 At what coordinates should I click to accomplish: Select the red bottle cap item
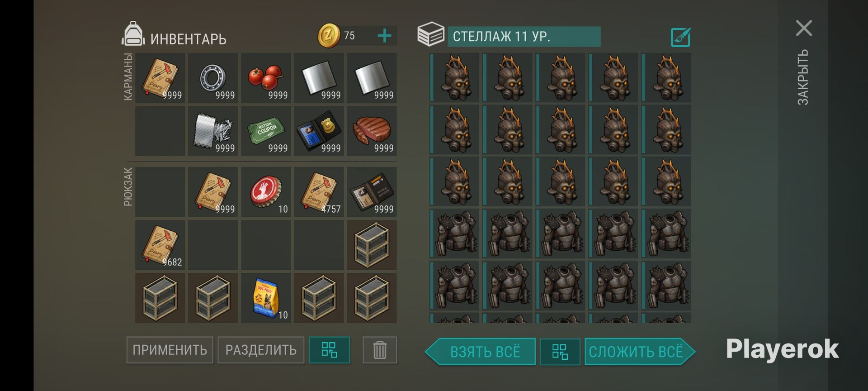(266, 192)
